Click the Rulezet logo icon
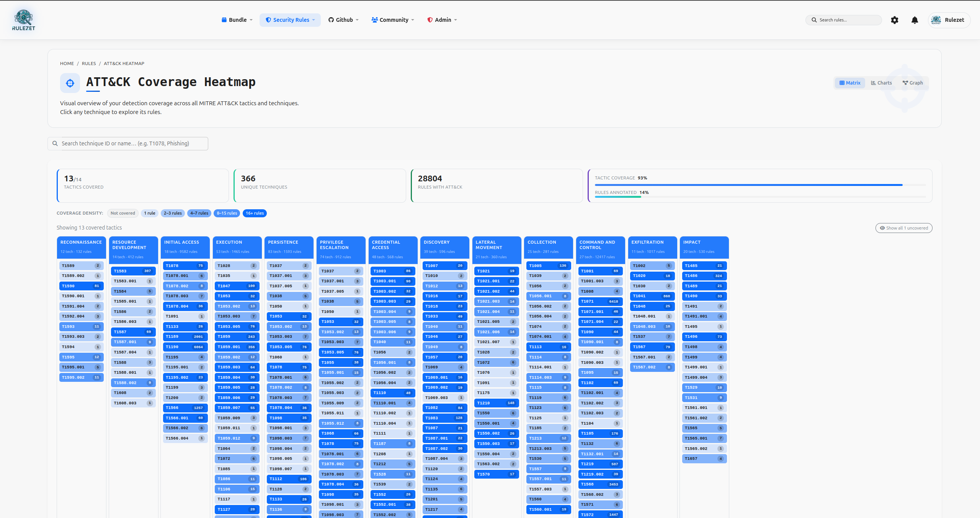The image size is (980, 518). [24, 20]
